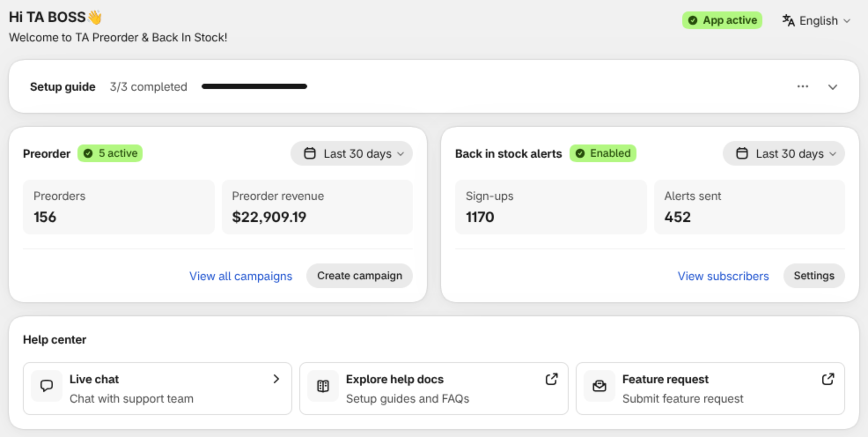
Task: Click Setup guides and FAQs subtitle
Action: click(408, 399)
